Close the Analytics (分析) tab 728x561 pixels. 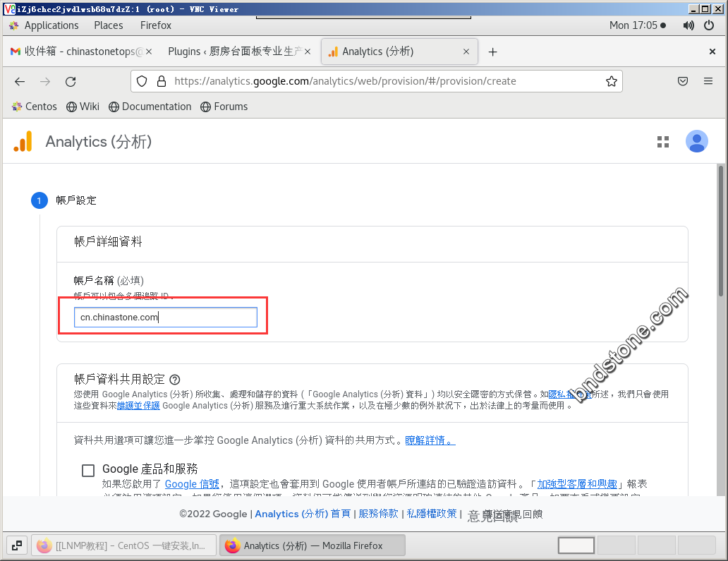466,52
